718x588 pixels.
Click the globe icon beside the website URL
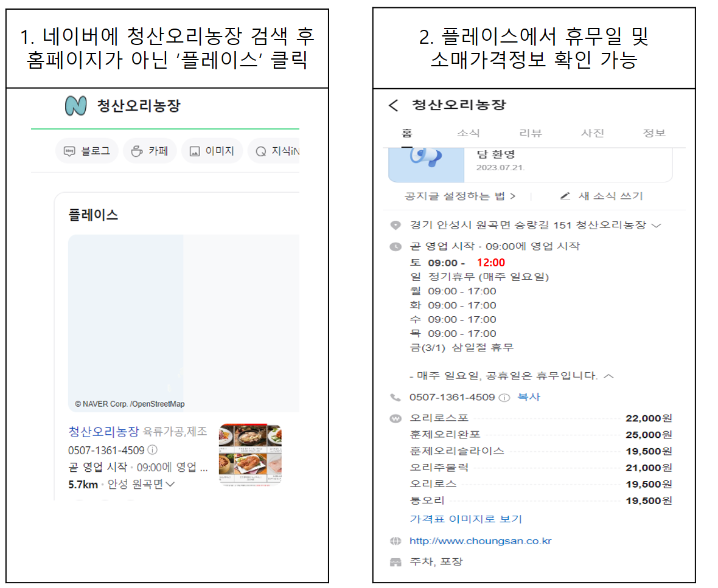396,541
